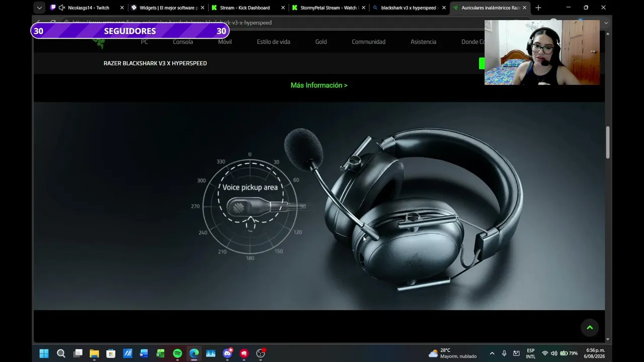This screenshot has width=644, height=362.
Task: Open the clock and date panel
Action: [594, 353]
